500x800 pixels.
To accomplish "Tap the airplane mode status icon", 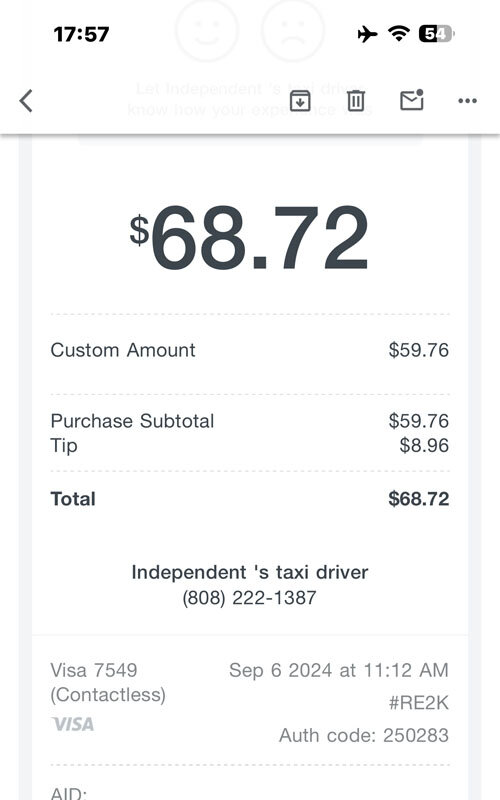I will click(367, 35).
